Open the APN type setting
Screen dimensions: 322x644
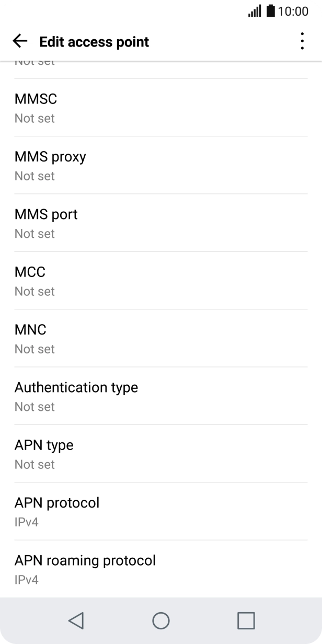(160, 454)
